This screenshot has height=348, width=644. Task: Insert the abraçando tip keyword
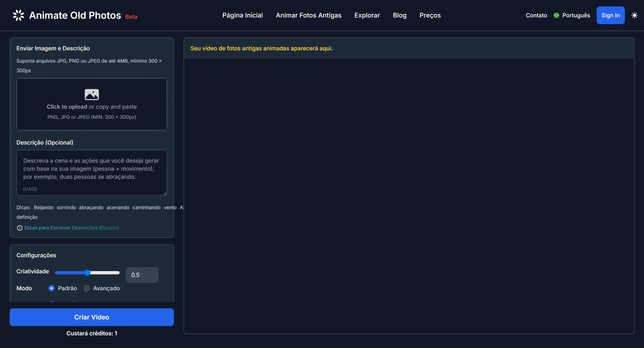click(x=91, y=208)
